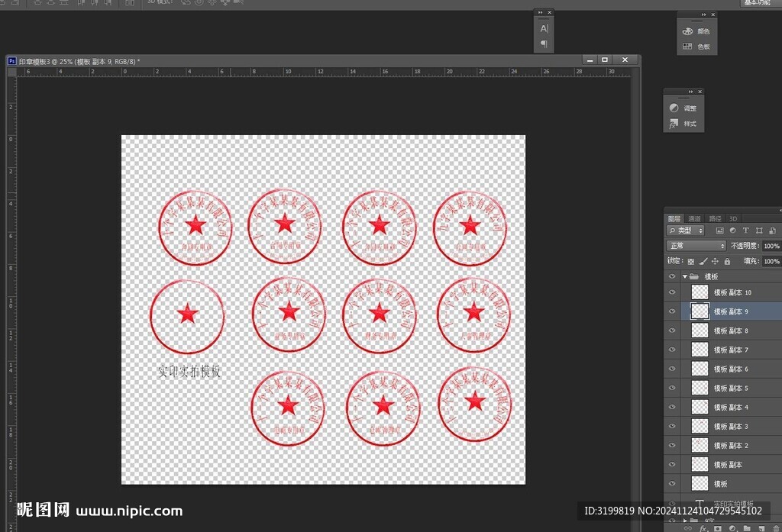Viewport: 782px width, 532px height.
Task: Select layer thumbnail of 模板 副本 2
Action: click(x=700, y=445)
